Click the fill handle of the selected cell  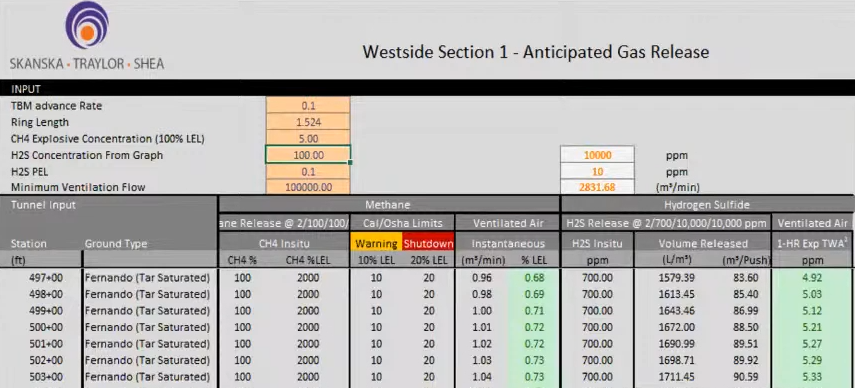(x=350, y=162)
